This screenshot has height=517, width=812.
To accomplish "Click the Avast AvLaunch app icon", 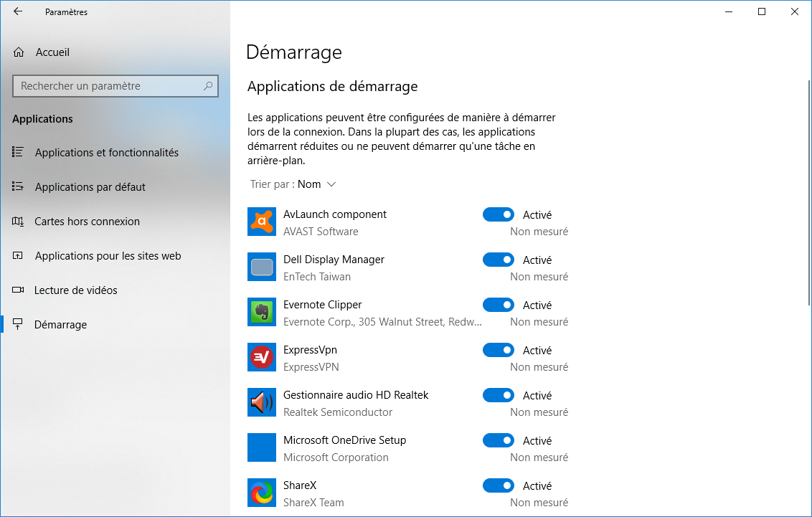I will (262, 222).
